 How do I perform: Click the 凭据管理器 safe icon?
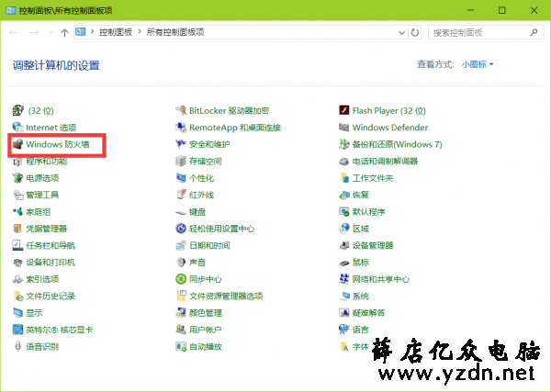point(17,229)
